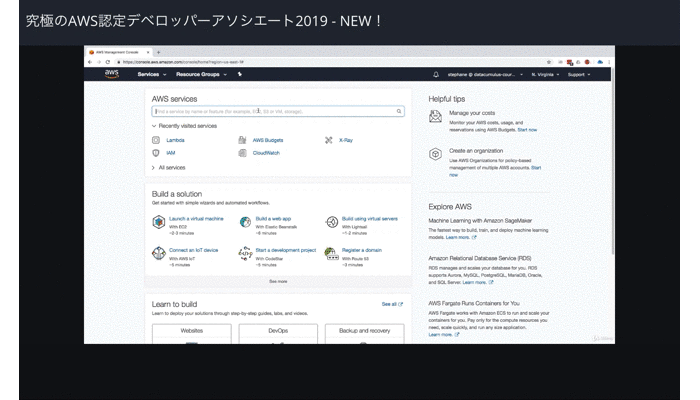700x400 pixels.
Task: Click the EC2 virtual machine icon
Action: click(x=158, y=221)
